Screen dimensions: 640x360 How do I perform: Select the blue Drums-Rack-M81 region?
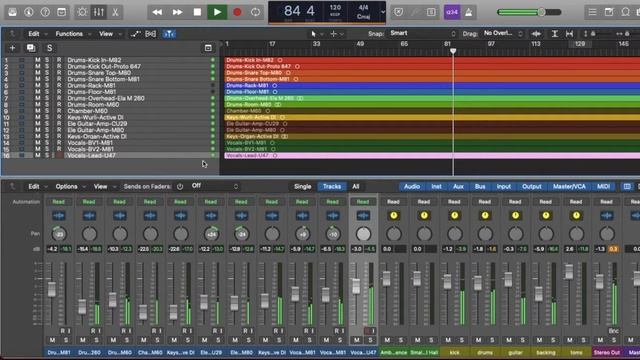[432, 86]
